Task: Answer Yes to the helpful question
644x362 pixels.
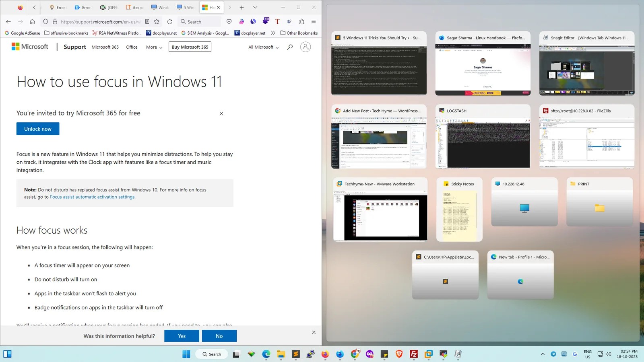Action: (182, 336)
